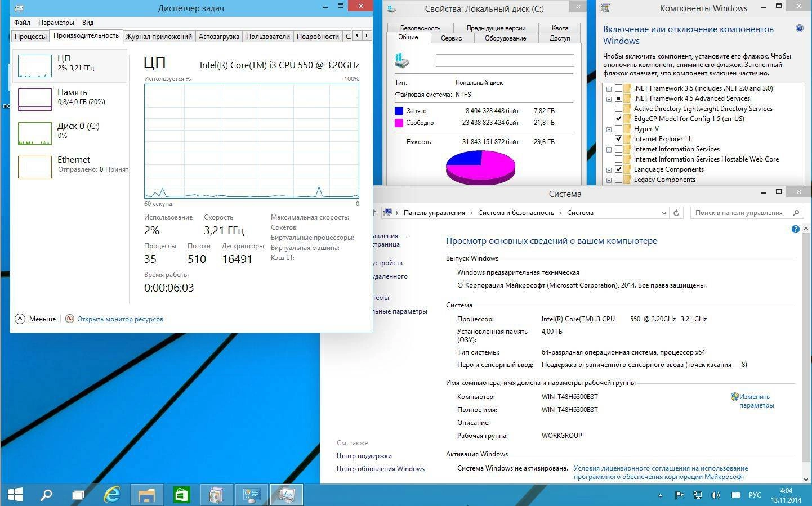Open license agreement terms link

point(661,472)
